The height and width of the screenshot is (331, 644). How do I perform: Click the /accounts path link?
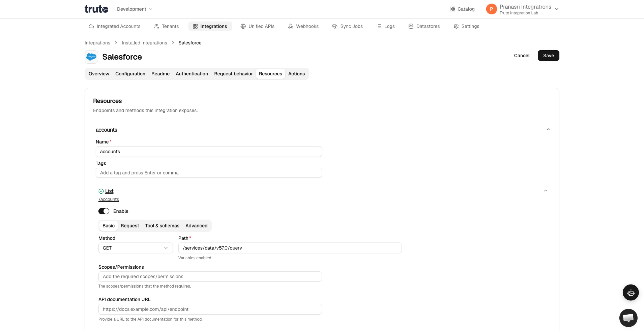click(109, 199)
